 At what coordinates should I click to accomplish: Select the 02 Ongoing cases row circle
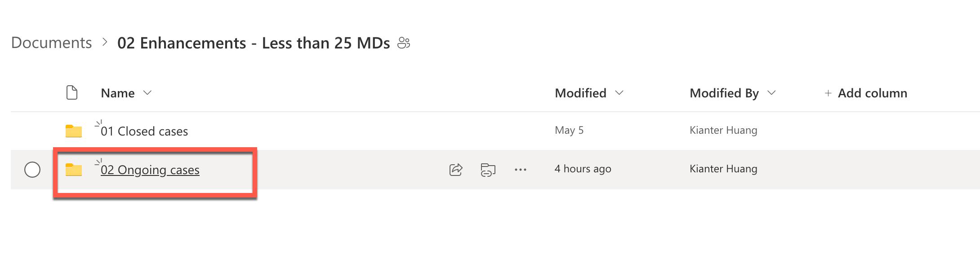click(32, 170)
